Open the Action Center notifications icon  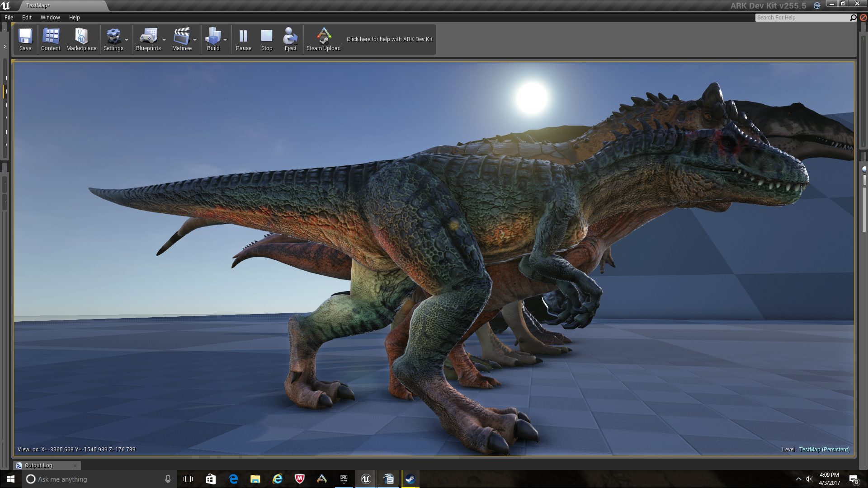(854, 479)
